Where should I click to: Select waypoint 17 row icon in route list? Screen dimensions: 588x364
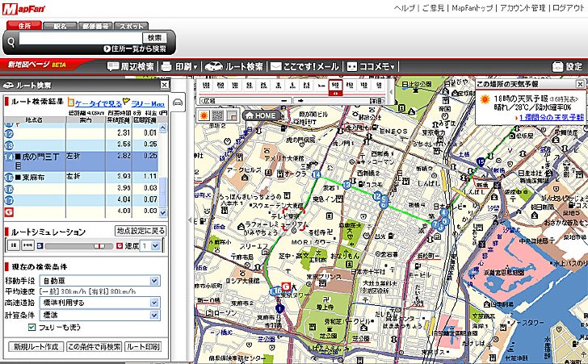tap(9, 200)
